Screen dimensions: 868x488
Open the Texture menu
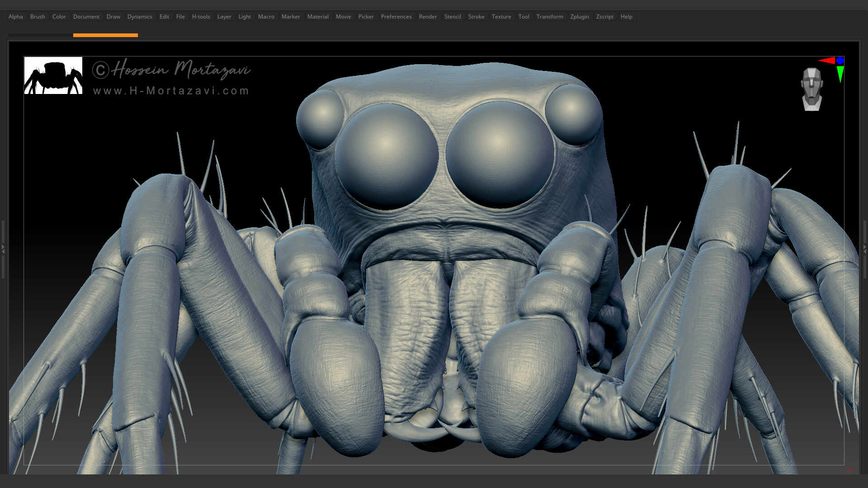(x=501, y=17)
